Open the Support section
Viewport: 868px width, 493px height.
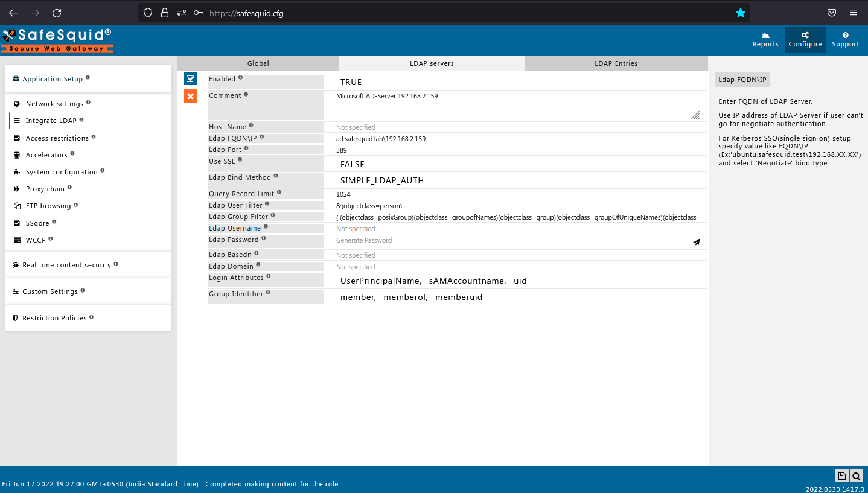pyautogui.click(x=845, y=40)
